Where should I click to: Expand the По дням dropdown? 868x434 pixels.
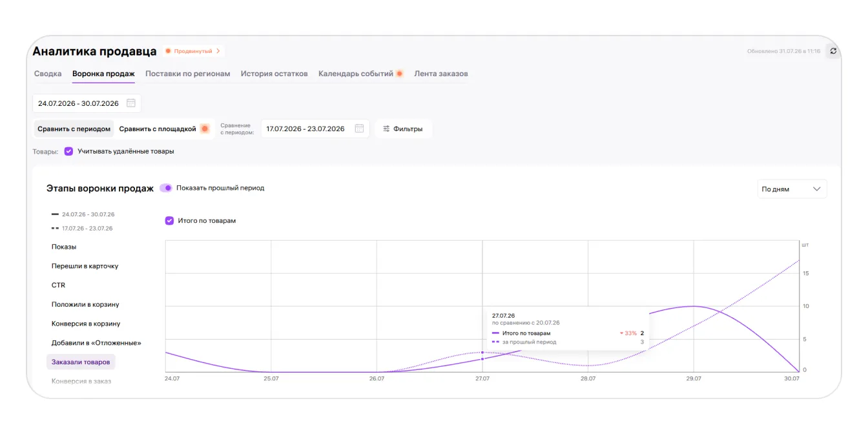click(792, 189)
